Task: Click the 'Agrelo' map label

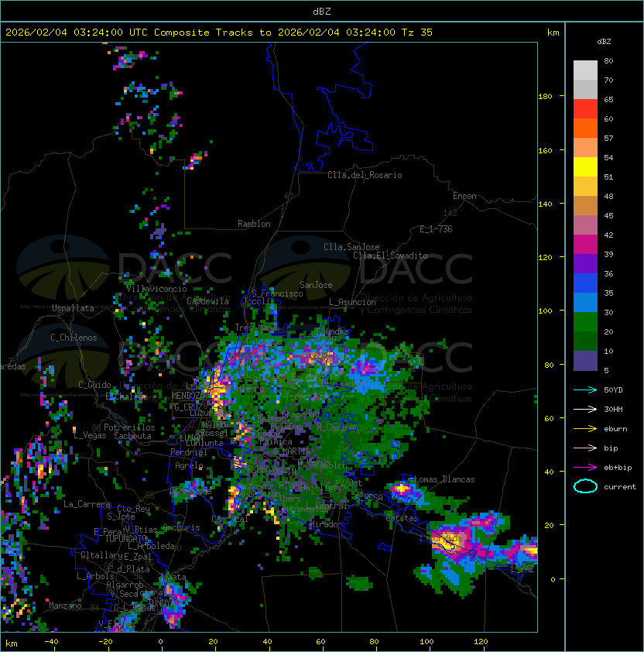Action: pyautogui.click(x=189, y=465)
